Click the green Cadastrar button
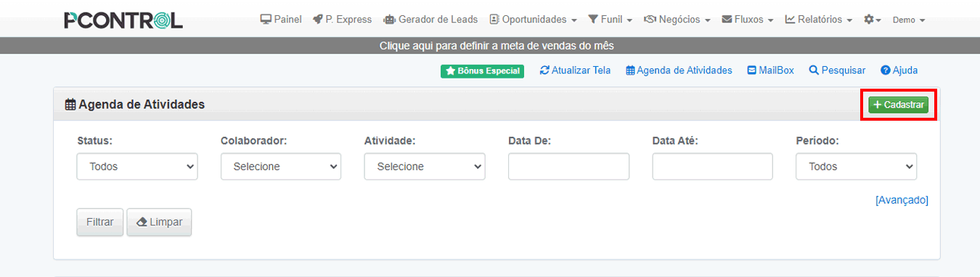 [x=899, y=105]
